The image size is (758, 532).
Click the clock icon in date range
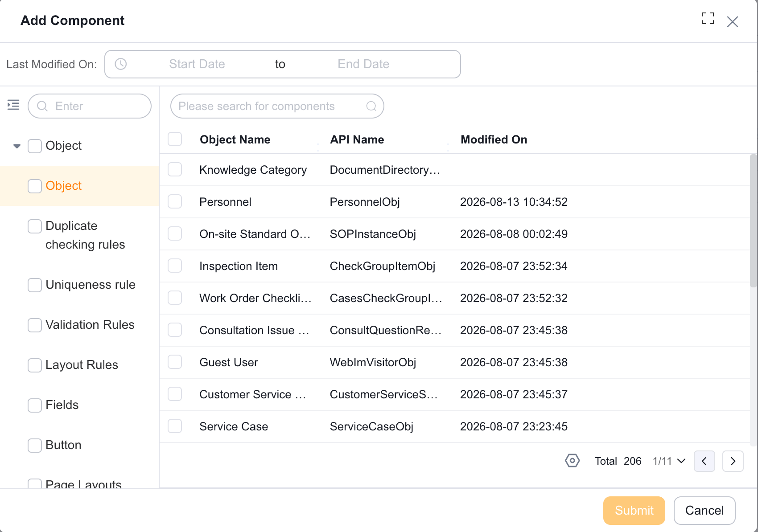pyautogui.click(x=121, y=64)
